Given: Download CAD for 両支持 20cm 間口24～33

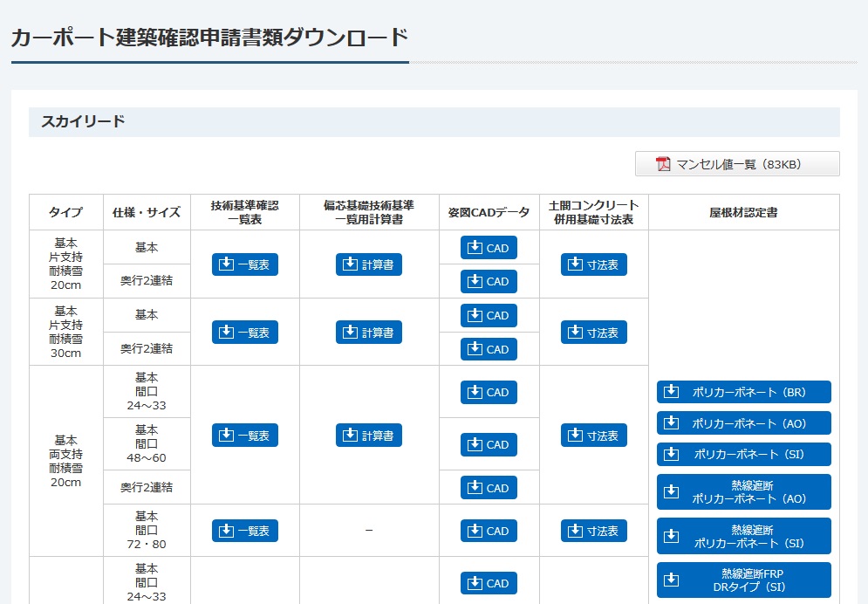Looking at the screenshot, I should [x=489, y=392].
